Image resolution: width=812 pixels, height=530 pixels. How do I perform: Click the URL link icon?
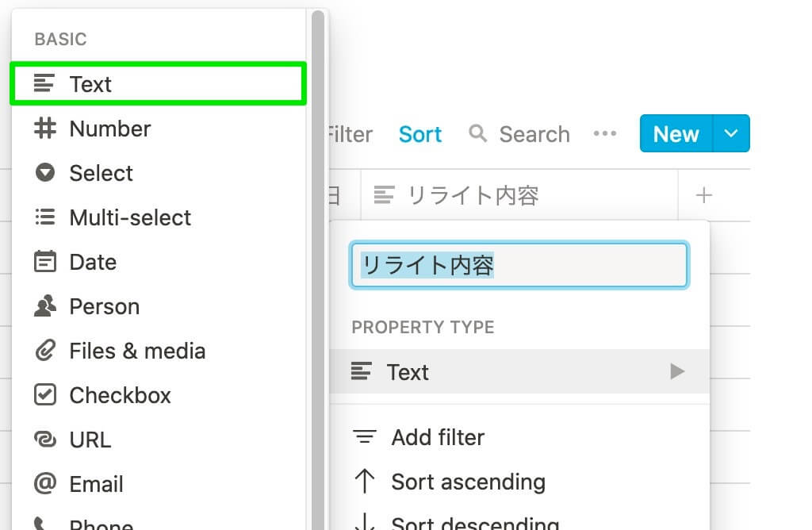45,440
